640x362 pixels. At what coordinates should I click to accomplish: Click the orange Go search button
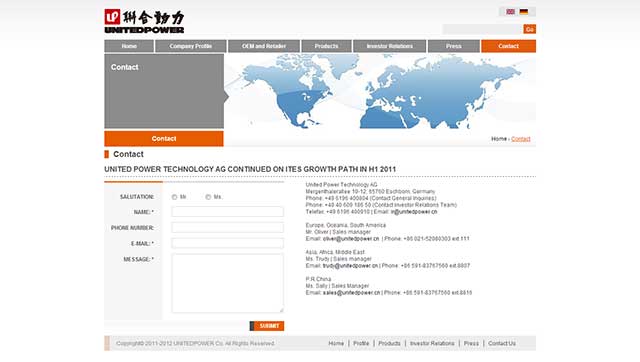coord(529,29)
